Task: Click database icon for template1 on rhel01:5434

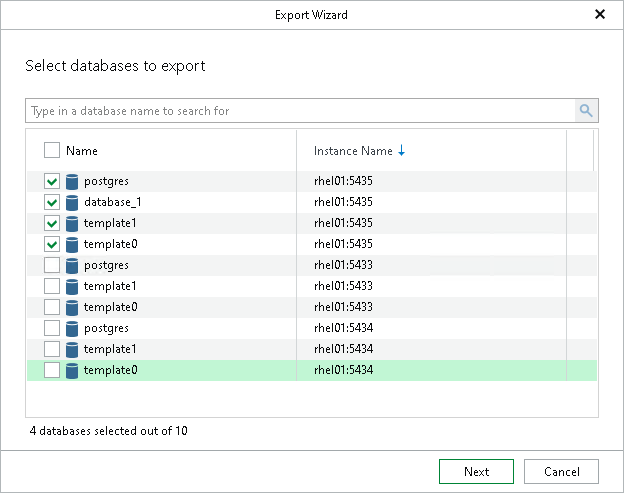Action: 72,349
